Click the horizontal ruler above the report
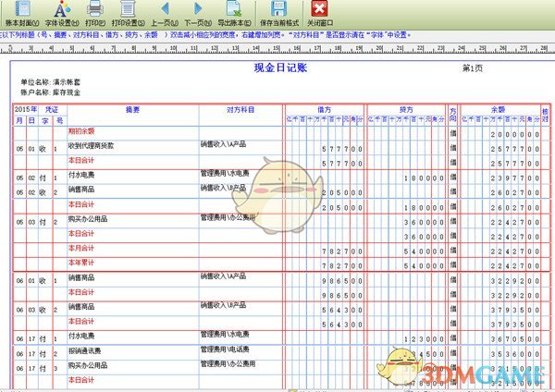 [x=277, y=48]
